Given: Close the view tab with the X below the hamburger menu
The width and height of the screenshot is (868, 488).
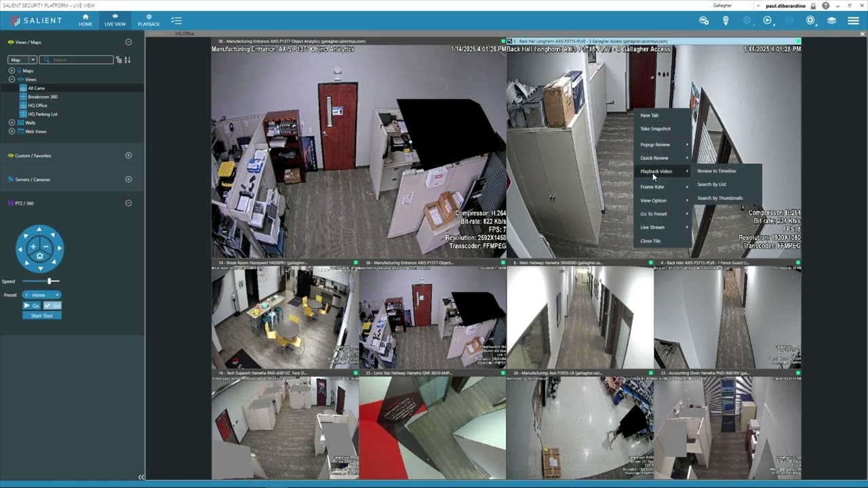Looking at the screenshot, I should pos(863,34).
